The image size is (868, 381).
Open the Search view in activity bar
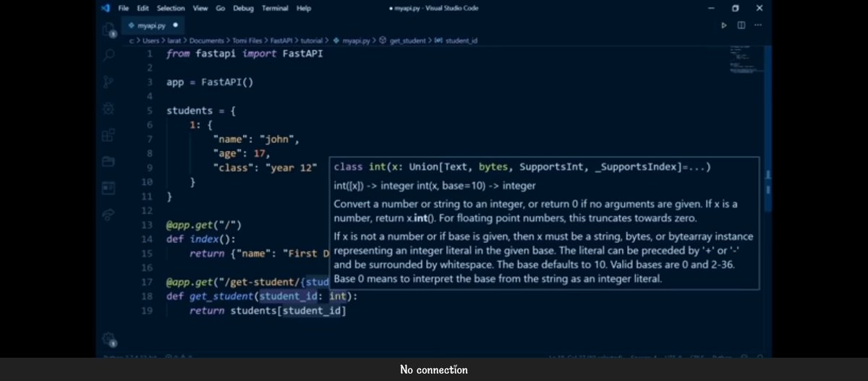pos(109,56)
